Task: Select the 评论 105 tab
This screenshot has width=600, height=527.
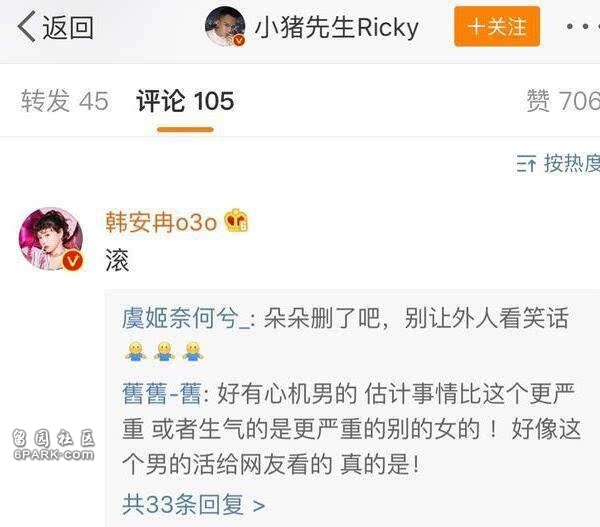Action: [x=185, y=101]
